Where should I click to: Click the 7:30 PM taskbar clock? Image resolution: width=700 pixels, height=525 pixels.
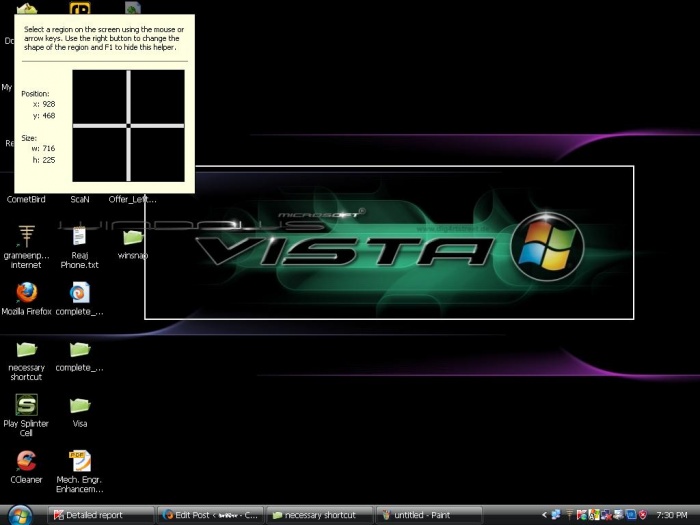click(672, 515)
